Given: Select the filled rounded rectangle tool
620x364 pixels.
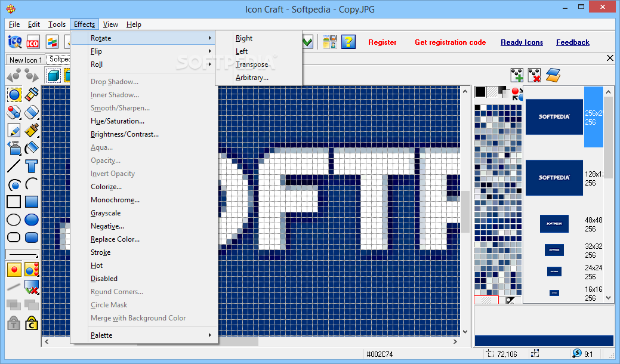Looking at the screenshot, I should click(32, 237).
